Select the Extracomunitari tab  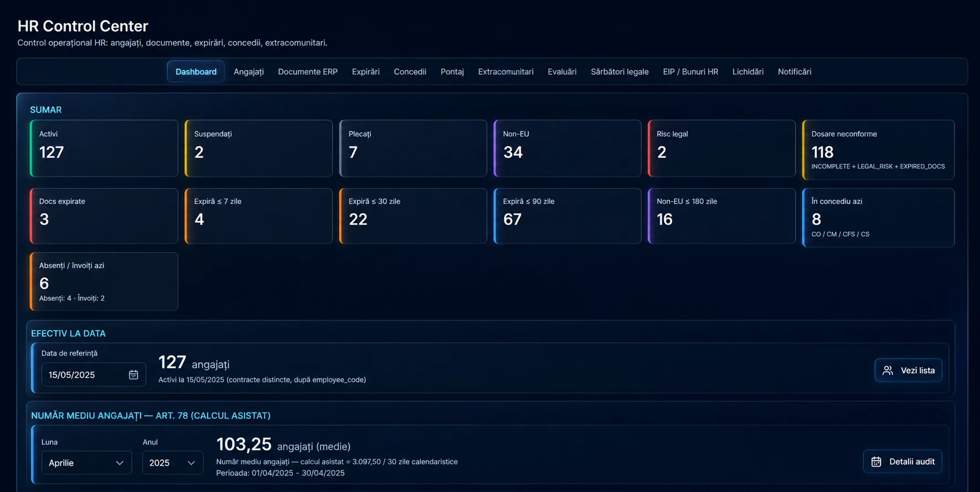[x=506, y=71]
